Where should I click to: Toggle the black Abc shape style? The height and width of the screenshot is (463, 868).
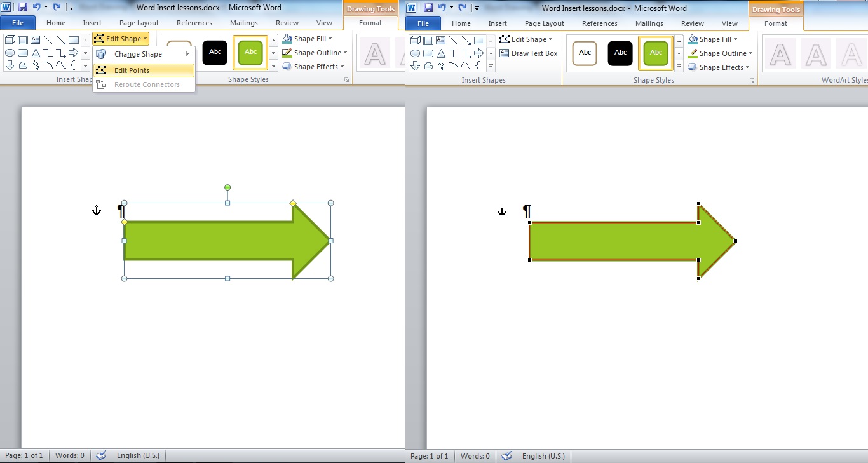point(214,53)
